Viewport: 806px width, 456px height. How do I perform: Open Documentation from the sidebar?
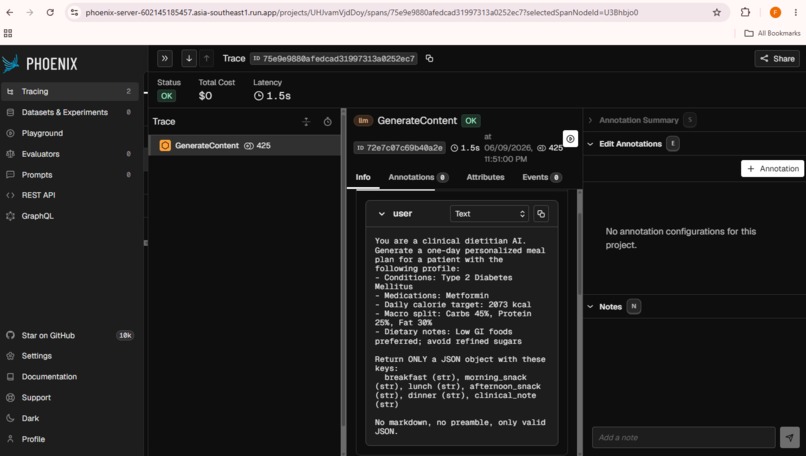pyautogui.click(x=70, y=377)
